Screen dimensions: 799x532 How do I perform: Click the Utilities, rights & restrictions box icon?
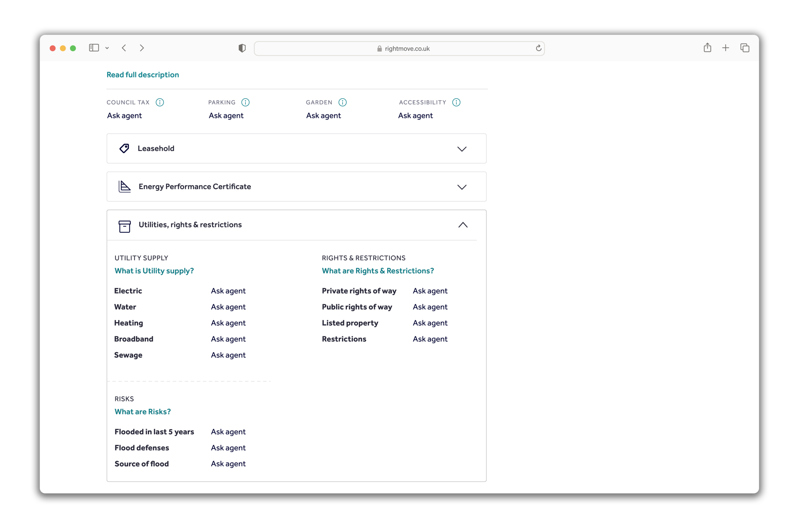click(x=125, y=226)
